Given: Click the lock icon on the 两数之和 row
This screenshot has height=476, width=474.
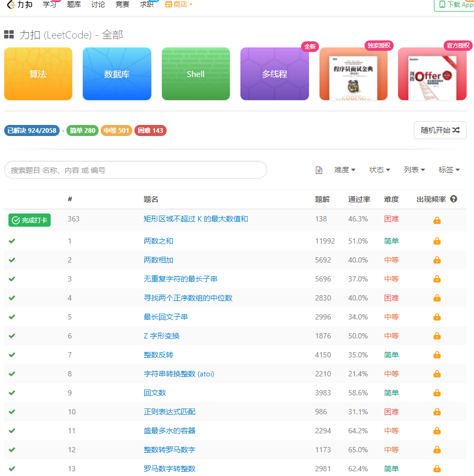Looking at the screenshot, I should (x=437, y=241).
